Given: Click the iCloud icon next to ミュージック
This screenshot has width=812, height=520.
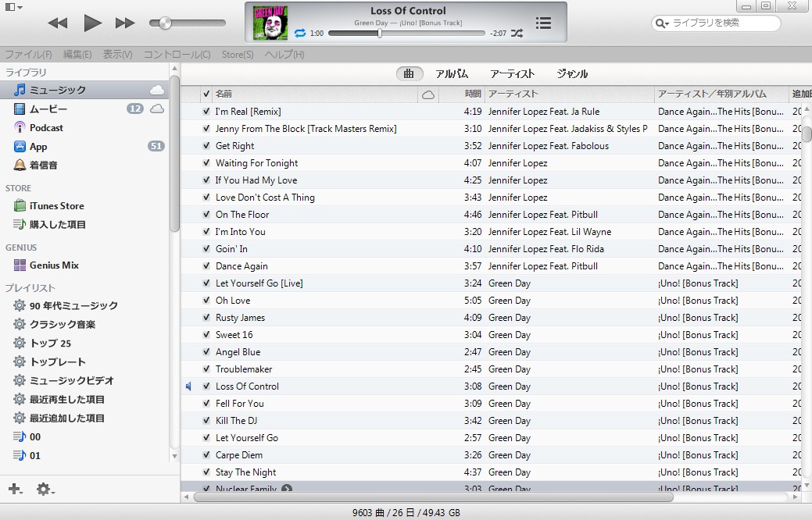Looking at the screenshot, I should 157,90.
